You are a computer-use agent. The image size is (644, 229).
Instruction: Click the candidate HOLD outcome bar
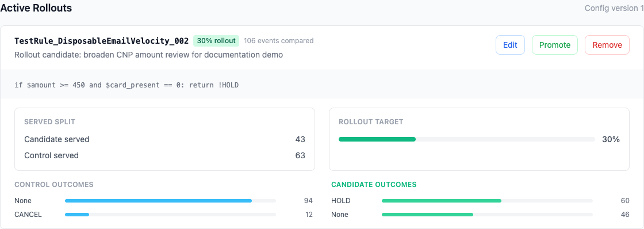pyautogui.click(x=487, y=201)
